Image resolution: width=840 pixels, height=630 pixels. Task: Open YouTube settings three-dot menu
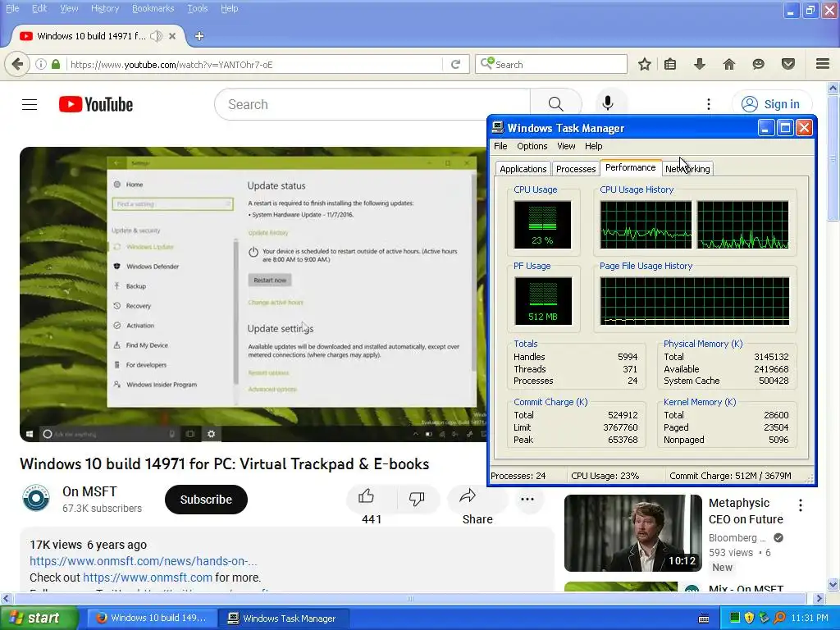[708, 104]
